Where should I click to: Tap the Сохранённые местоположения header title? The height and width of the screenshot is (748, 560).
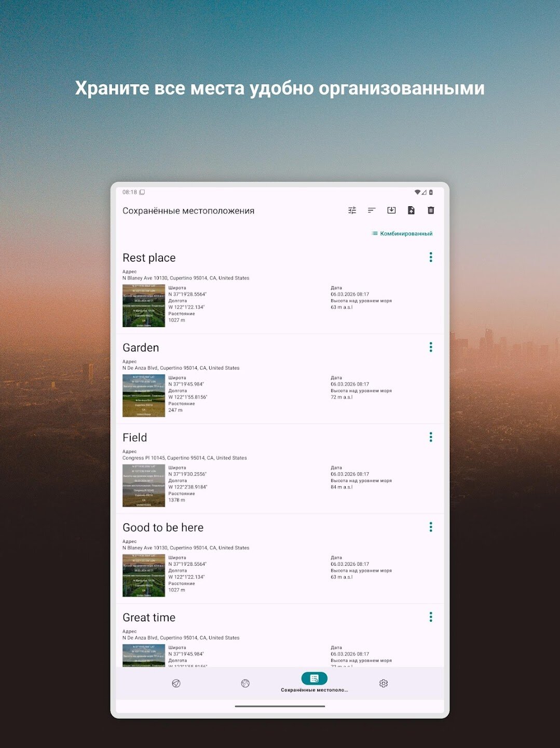pyautogui.click(x=188, y=211)
